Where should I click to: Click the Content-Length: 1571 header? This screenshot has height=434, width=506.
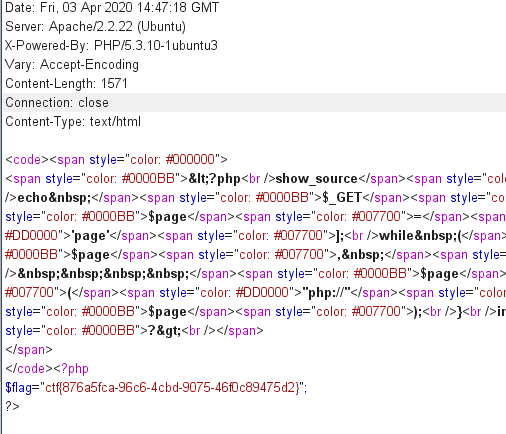[66, 83]
